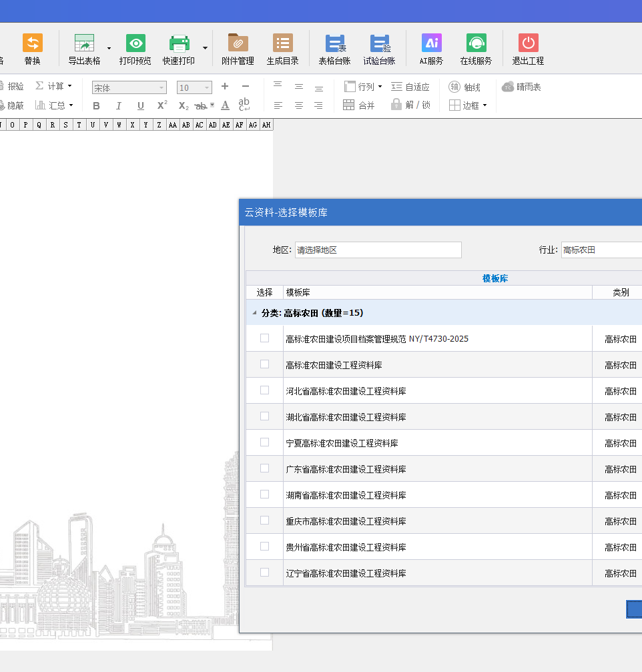Click the 快速打印 printer icon

click(x=179, y=43)
